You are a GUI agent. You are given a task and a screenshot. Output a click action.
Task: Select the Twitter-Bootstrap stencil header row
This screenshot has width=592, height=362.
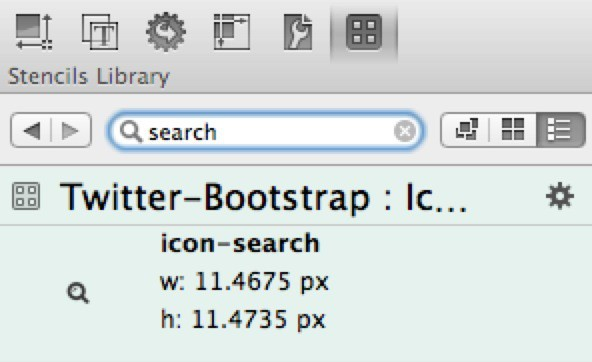(x=296, y=196)
